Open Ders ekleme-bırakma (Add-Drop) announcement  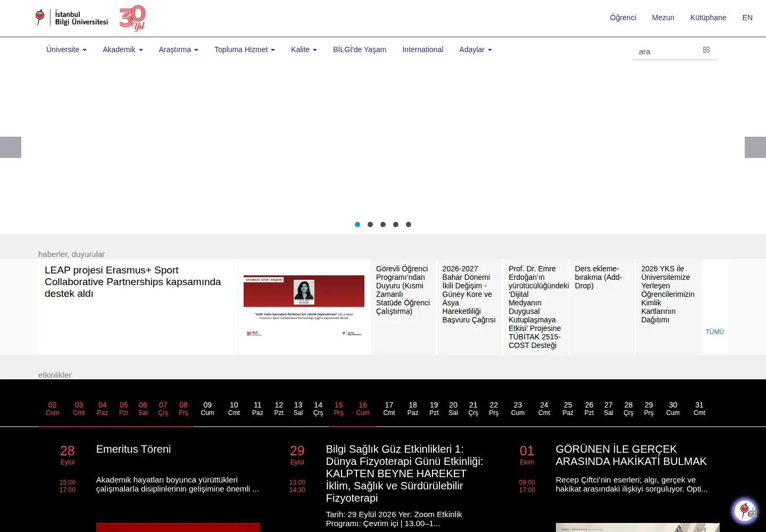[x=599, y=277]
